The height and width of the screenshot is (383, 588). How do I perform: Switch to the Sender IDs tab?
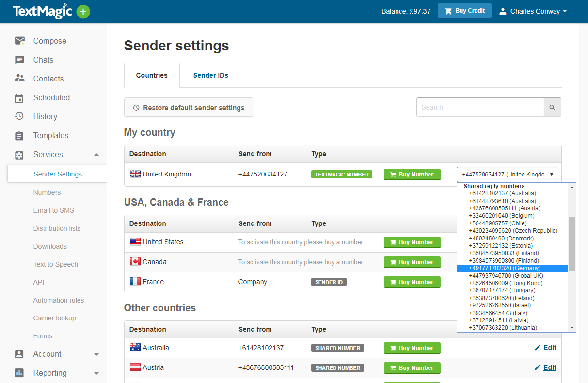(x=210, y=75)
